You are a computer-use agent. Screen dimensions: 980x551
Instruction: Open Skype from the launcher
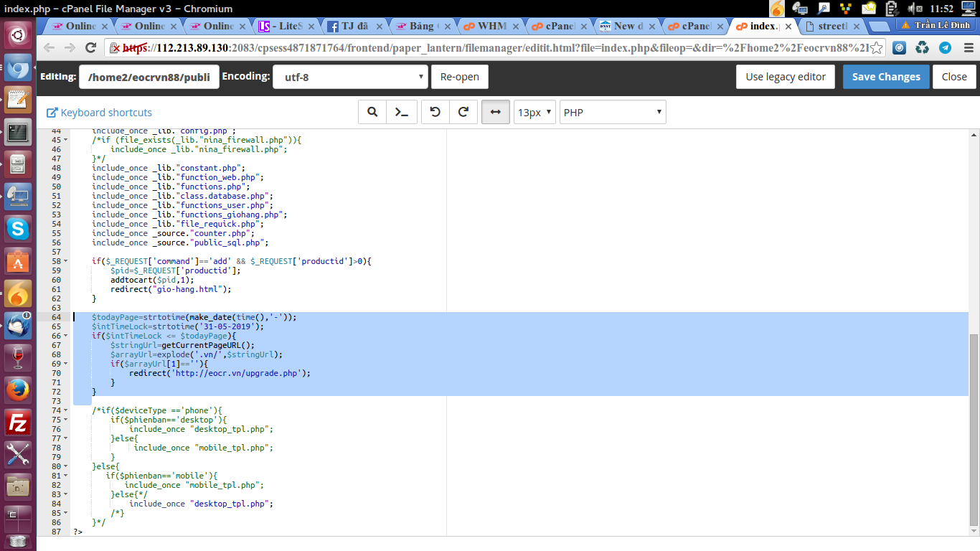[x=18, y=230]
